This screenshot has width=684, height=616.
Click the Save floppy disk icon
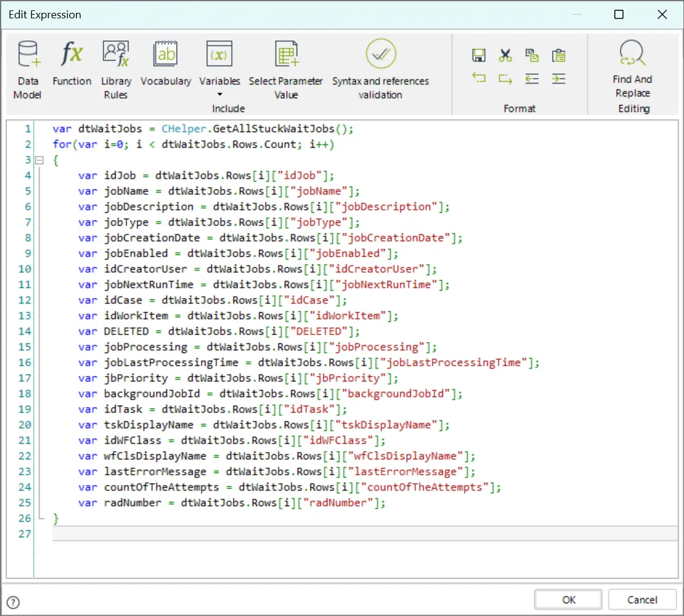(x=479, y=56)
